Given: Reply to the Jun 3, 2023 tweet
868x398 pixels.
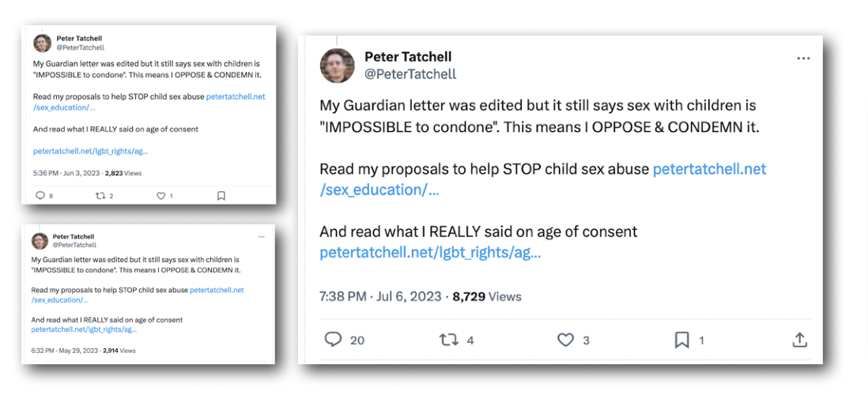Looking at the screenshot, I should coord(40,196).
